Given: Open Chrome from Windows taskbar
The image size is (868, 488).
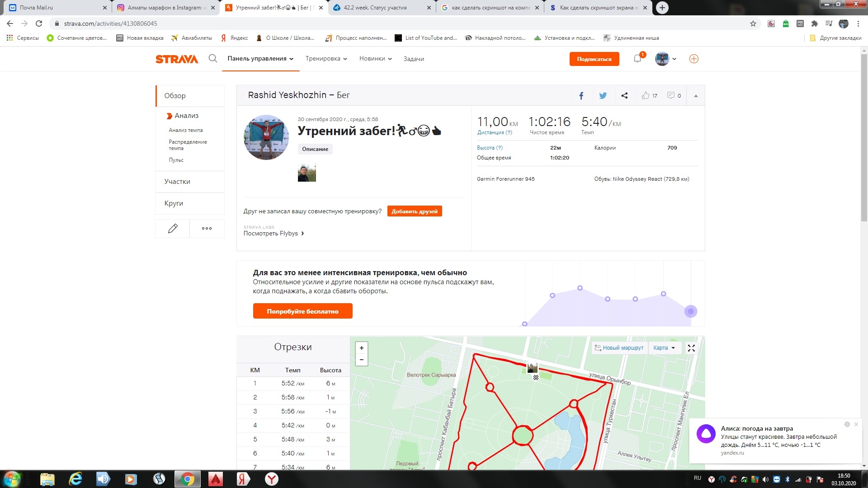Looking at the screenshot, I should (x=187, y=479).
